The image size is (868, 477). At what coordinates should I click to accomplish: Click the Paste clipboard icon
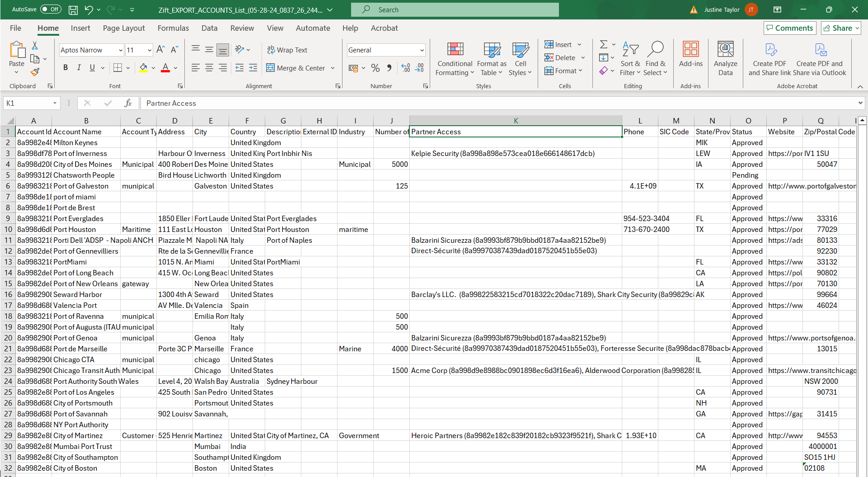point(17,50)
